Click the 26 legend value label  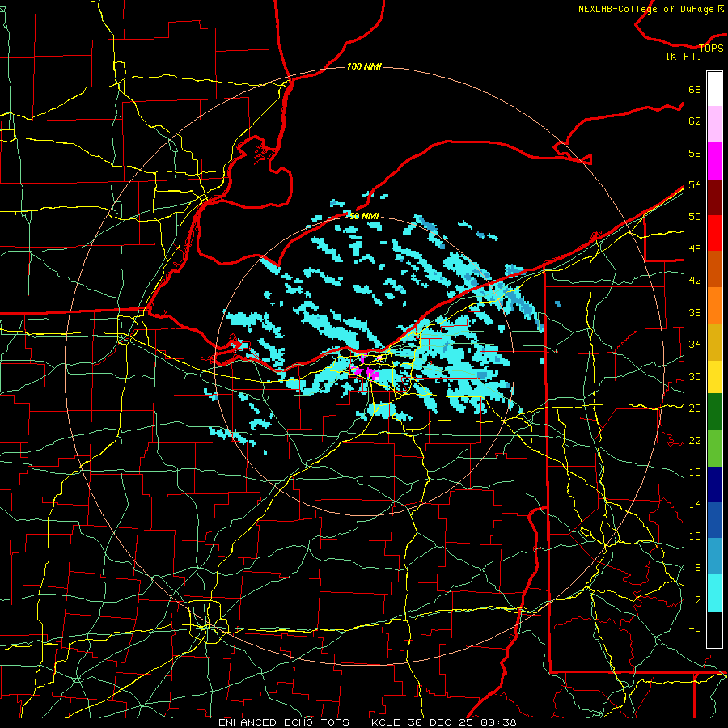pos(695,408)
